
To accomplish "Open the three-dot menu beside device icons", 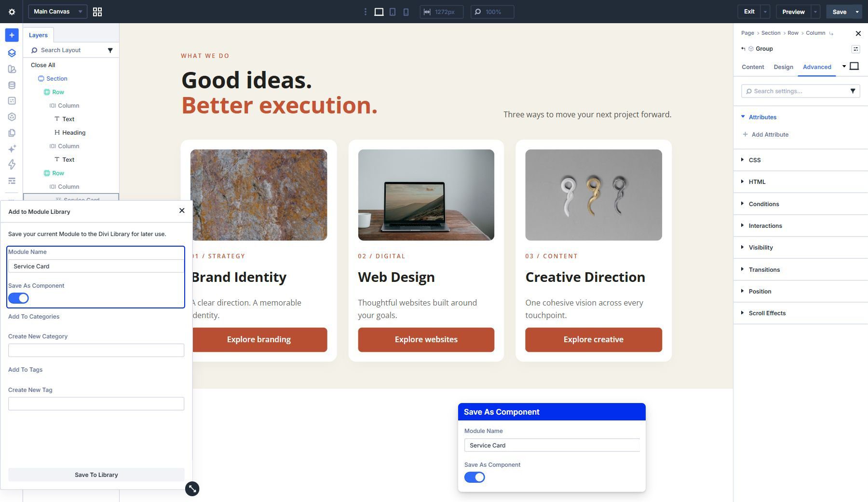I will click(x=365, y=12).
